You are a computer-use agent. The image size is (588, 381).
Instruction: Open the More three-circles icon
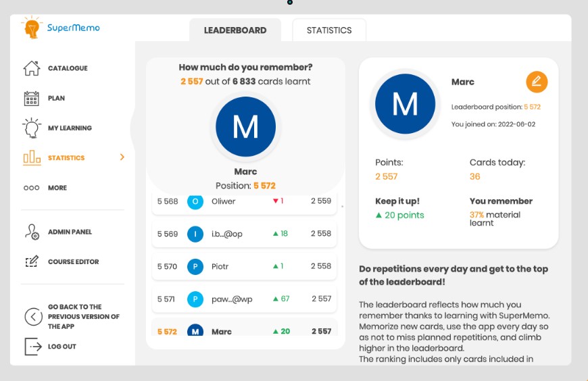32,188
